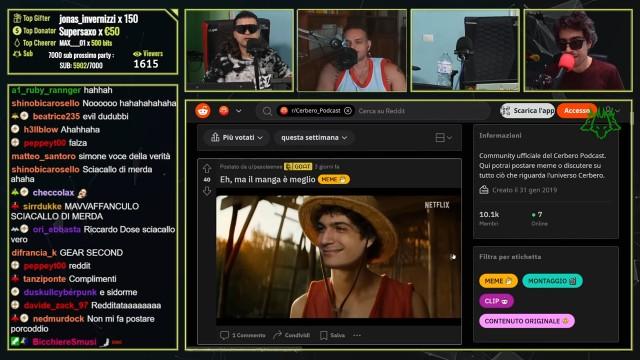Save the post with the Salva bookmark

coord(332,335)
